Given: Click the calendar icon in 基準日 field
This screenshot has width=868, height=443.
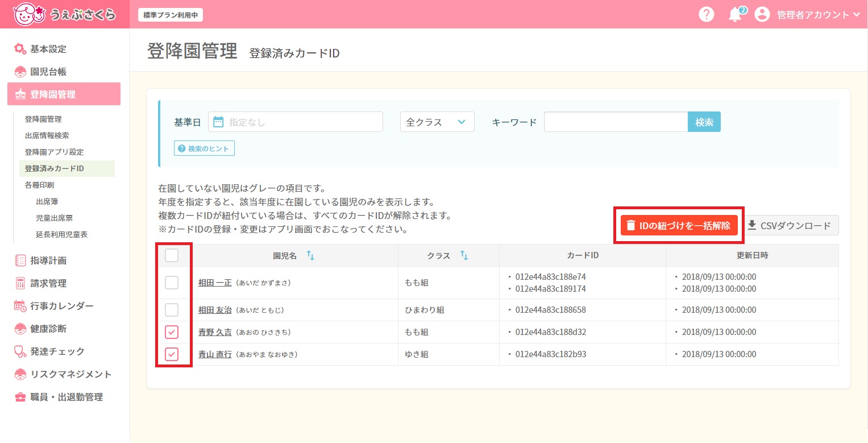Looking at the screenshot, I should (218, 122).
